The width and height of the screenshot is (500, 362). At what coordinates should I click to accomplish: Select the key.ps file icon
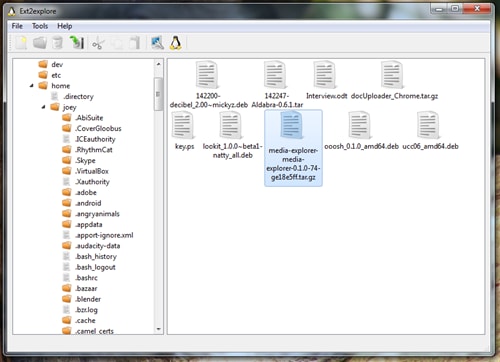(x=183, y=125)
